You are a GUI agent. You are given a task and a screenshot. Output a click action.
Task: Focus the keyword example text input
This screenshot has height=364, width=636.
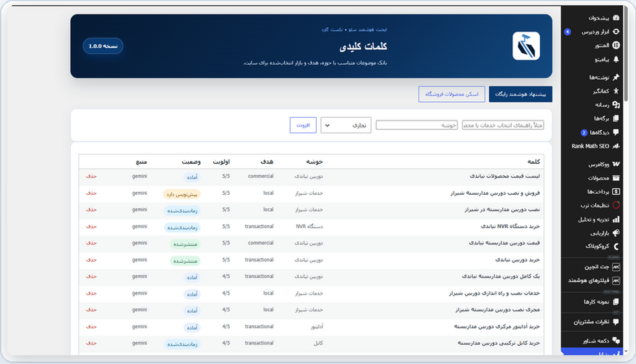point(503,125)
